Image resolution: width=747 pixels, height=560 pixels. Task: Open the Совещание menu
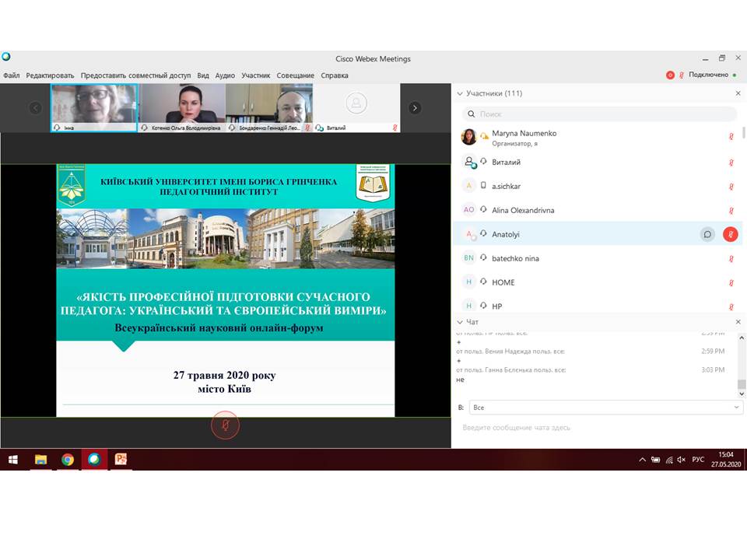pyautogui.click(x=295, y=75)
